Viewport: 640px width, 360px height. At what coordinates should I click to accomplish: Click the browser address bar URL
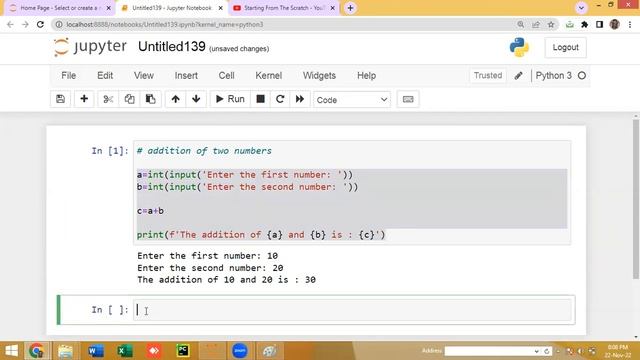point(165,24)
